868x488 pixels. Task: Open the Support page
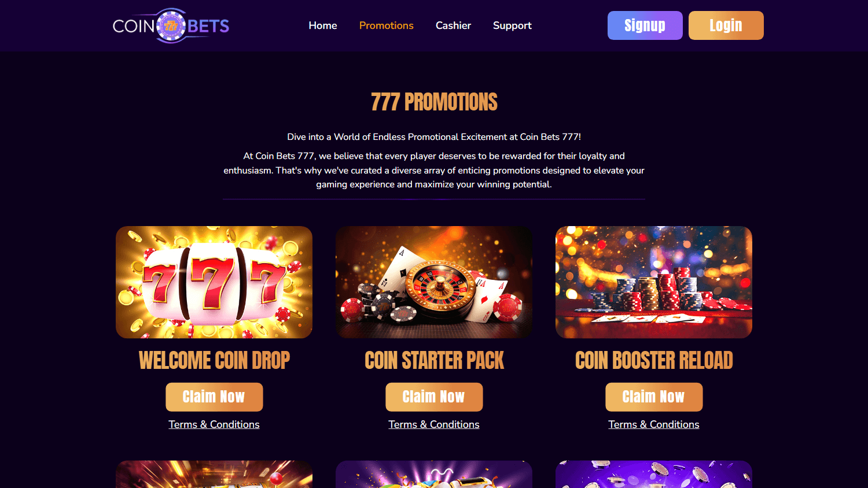pos(512,25)
